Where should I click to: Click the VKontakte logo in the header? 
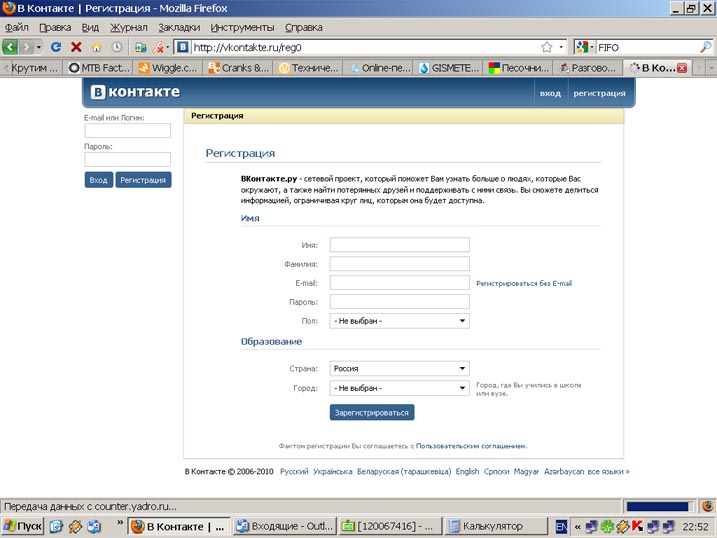(135, 92)
